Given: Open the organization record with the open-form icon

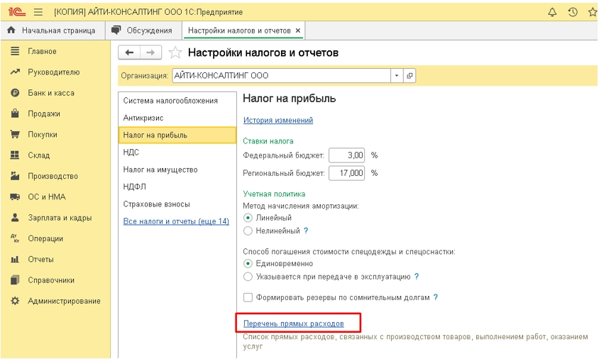Looking at the screenshot, I should [x=410, y=76].
